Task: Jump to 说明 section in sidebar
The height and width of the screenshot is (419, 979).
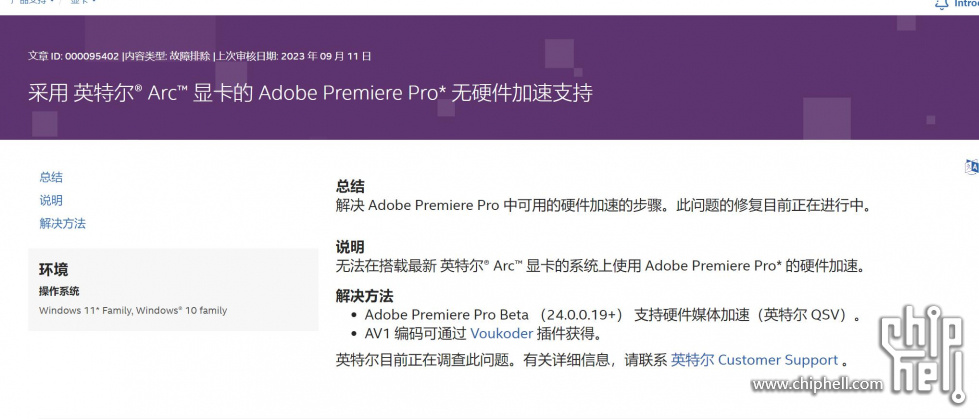Action: pyautogui.click(x=51, y=200)
